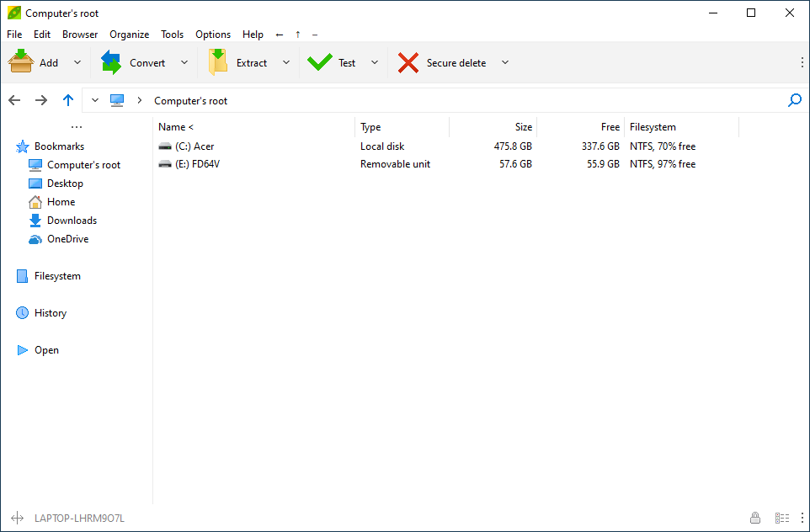Open the Help menu
The height and width of the screenshot is (532, 810).
[253, 35]
